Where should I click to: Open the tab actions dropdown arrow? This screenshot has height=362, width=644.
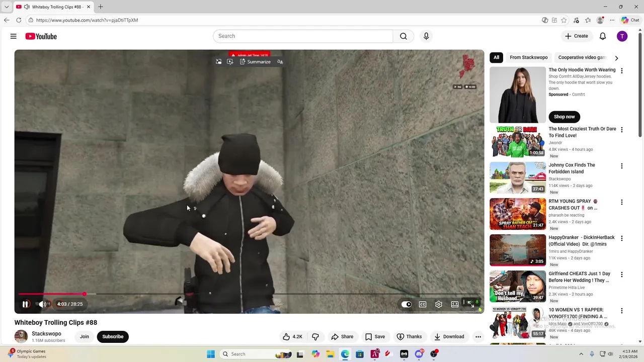7,7
